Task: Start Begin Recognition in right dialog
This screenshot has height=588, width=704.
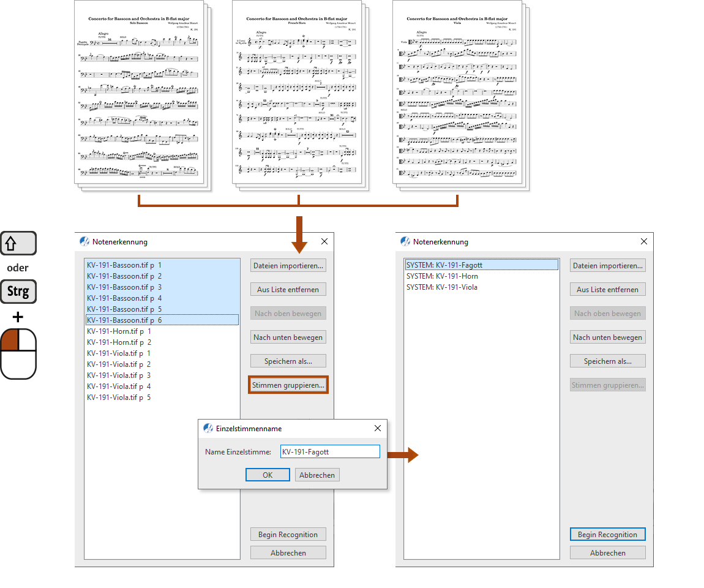Action: click(607, 535)
